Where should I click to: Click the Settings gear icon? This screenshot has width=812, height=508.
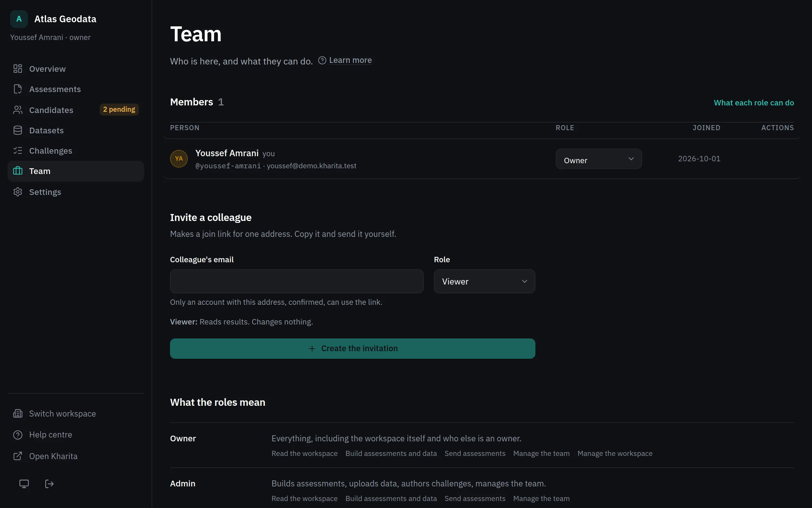(18, 192)
